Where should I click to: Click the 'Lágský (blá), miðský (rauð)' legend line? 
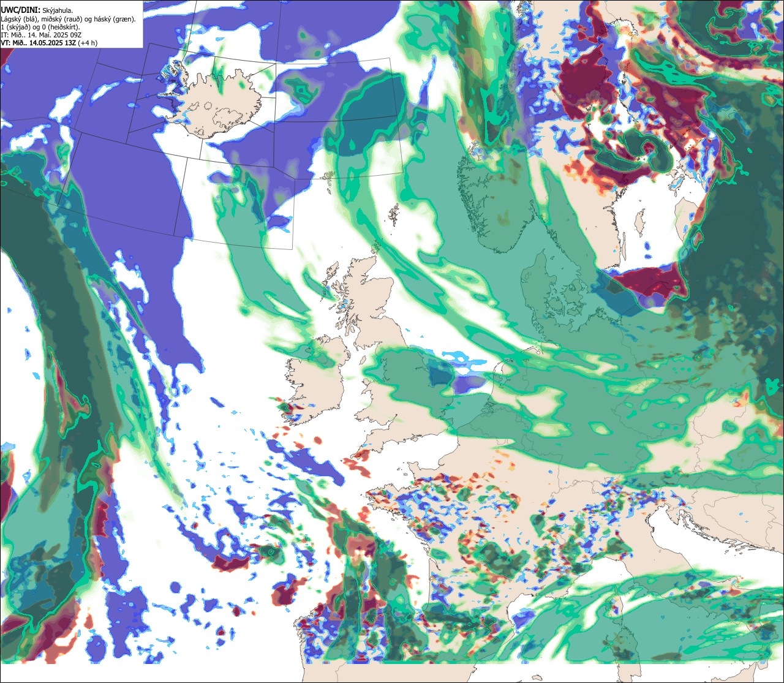[x=69, y=19]
